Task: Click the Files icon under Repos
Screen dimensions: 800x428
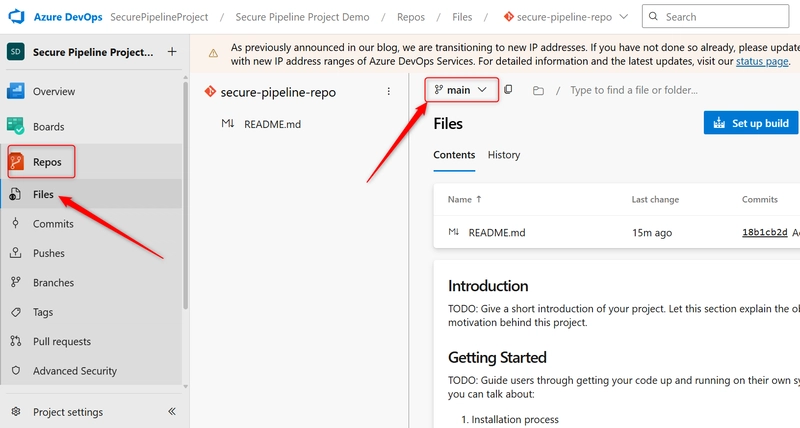Action: pyautogui.click(x=15, y=194)
